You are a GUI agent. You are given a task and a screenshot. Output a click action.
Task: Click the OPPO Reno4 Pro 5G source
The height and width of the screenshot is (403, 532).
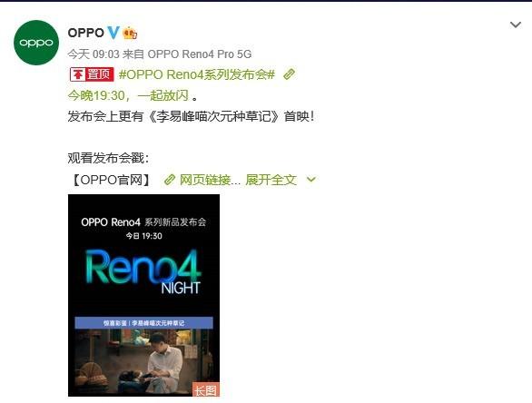click(x=200, y=54)
